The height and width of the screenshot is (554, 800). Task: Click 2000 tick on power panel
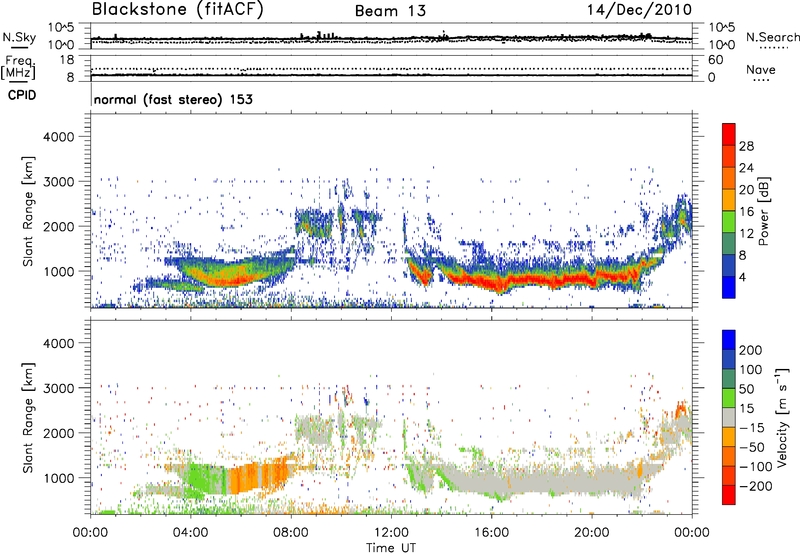[58, 226]
